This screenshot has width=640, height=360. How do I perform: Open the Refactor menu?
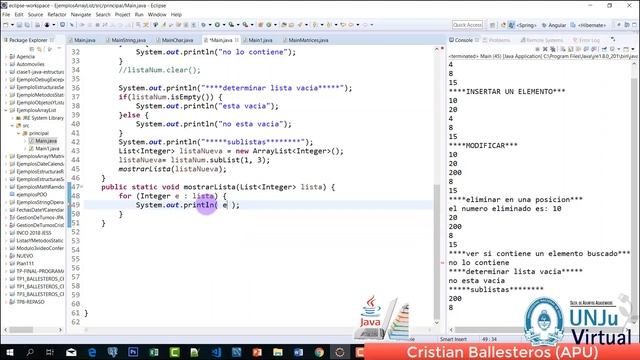57,14
